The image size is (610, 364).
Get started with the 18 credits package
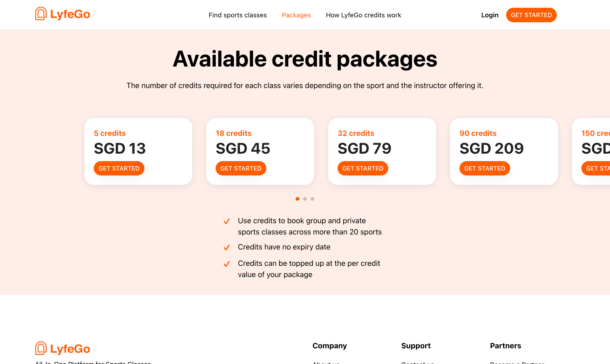(241, 168)
